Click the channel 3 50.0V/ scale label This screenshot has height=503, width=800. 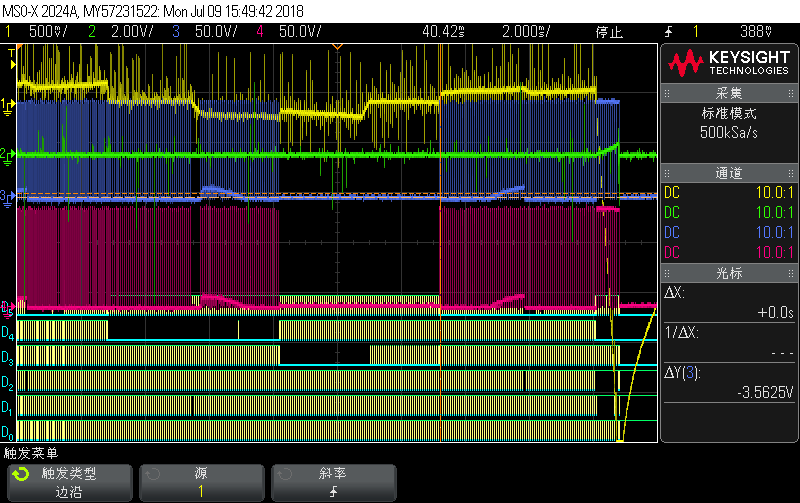pos(216,32)
